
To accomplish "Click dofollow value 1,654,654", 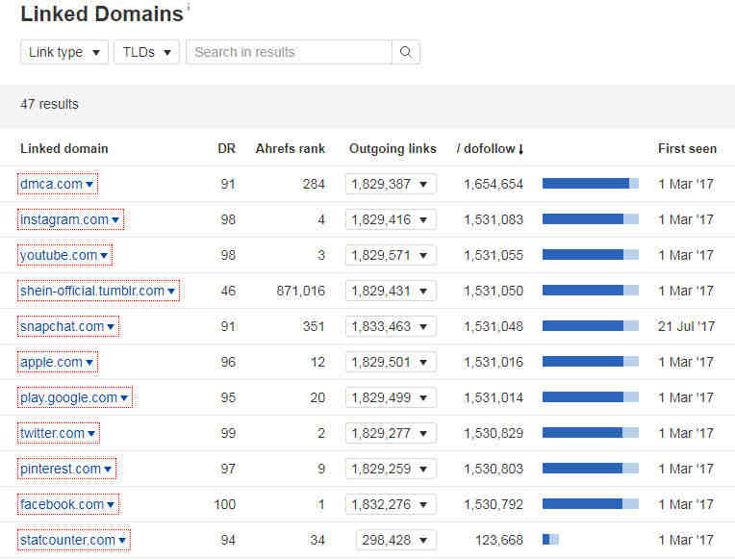I will click(494, 184).
